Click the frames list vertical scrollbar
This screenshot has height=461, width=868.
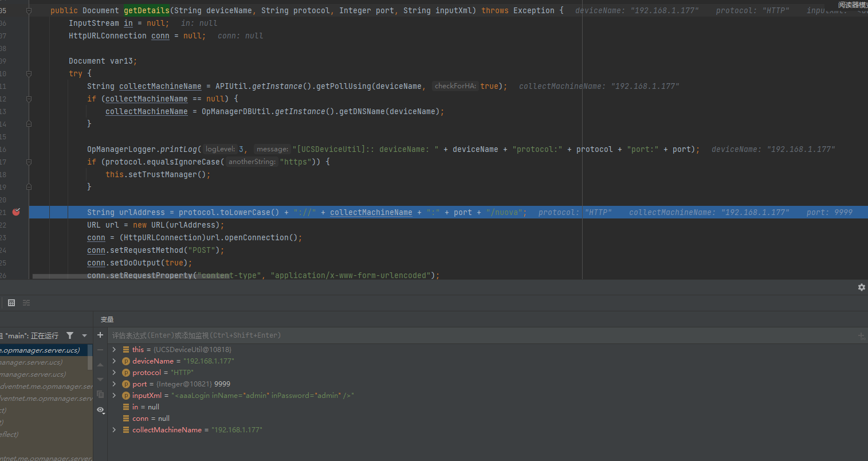[89, 357]
